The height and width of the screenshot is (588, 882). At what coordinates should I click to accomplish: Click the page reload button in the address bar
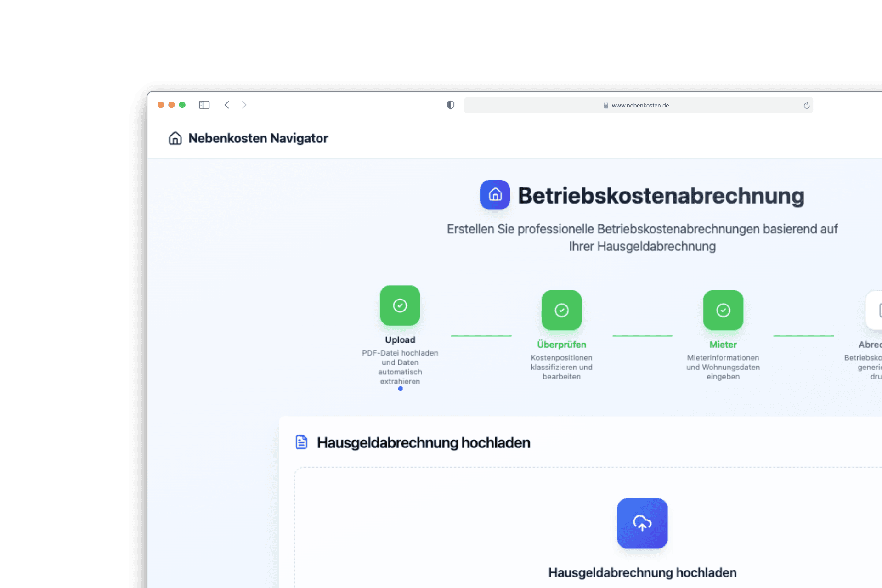[807, 105]
